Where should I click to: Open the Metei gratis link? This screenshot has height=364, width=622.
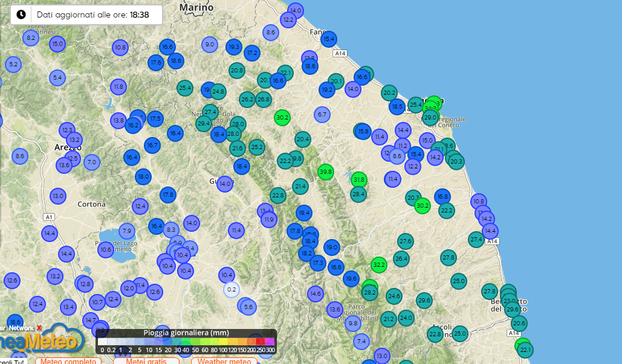146,361
